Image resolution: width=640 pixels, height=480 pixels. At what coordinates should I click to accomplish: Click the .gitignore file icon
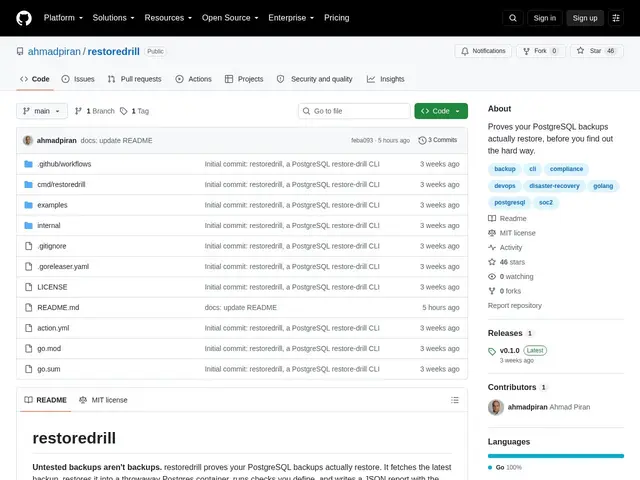[28, 246]
